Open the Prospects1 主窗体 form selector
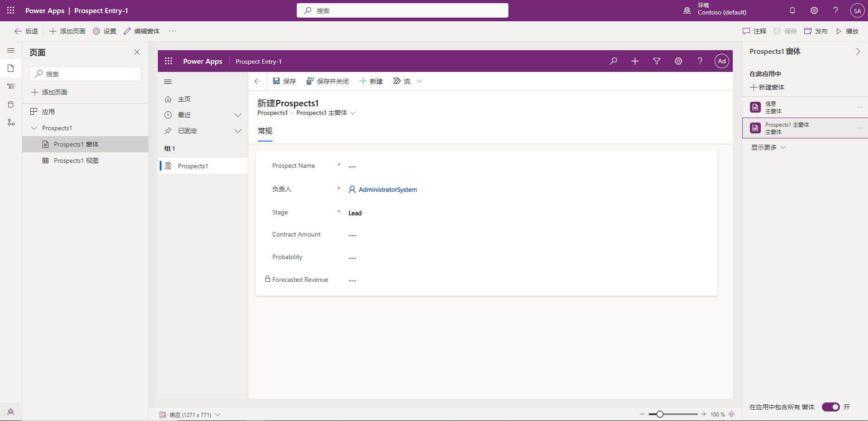This screenshot has height=421, width=868. (x=326, y=113)
